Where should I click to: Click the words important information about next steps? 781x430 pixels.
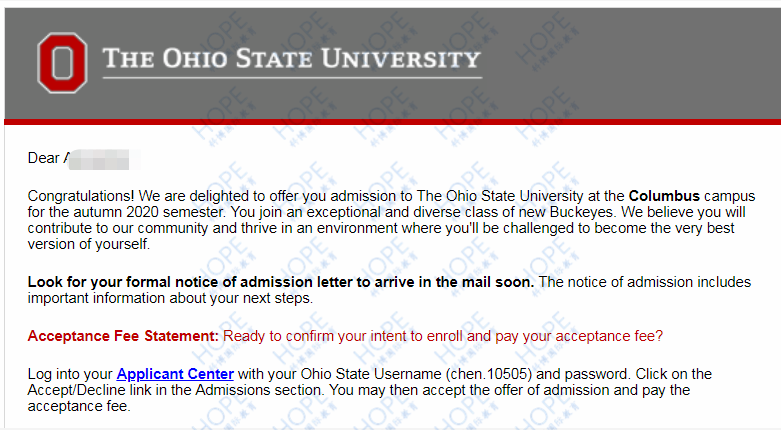tap(170, 298)
